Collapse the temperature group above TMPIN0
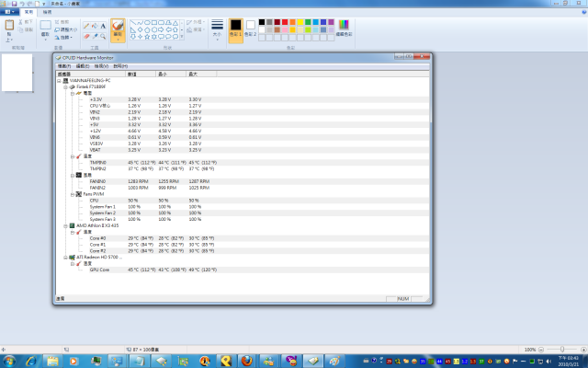Screen dimensions: 588x368 click(x=73, y=156)
